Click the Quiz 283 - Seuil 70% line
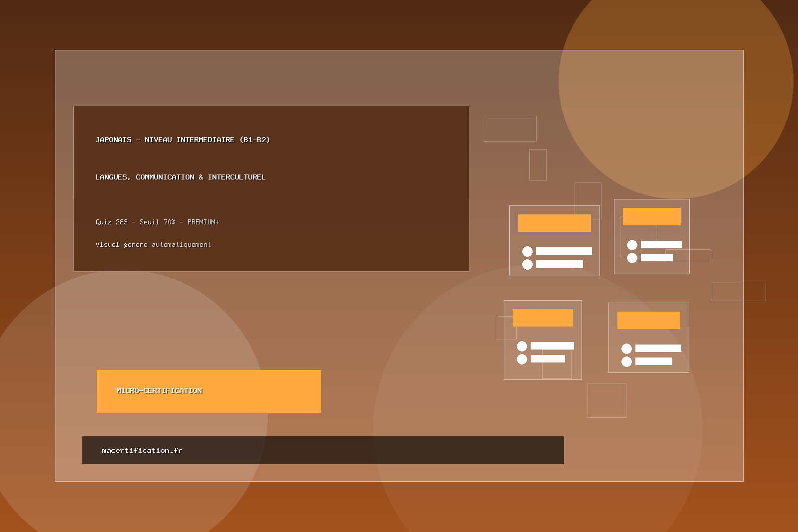The image size is (798, 532). click(157, 222)
